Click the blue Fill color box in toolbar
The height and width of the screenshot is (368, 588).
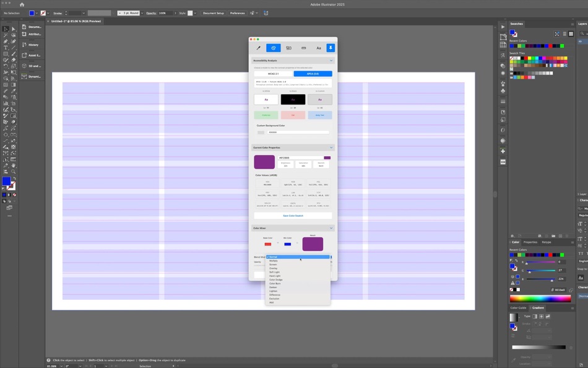[6, 182]
